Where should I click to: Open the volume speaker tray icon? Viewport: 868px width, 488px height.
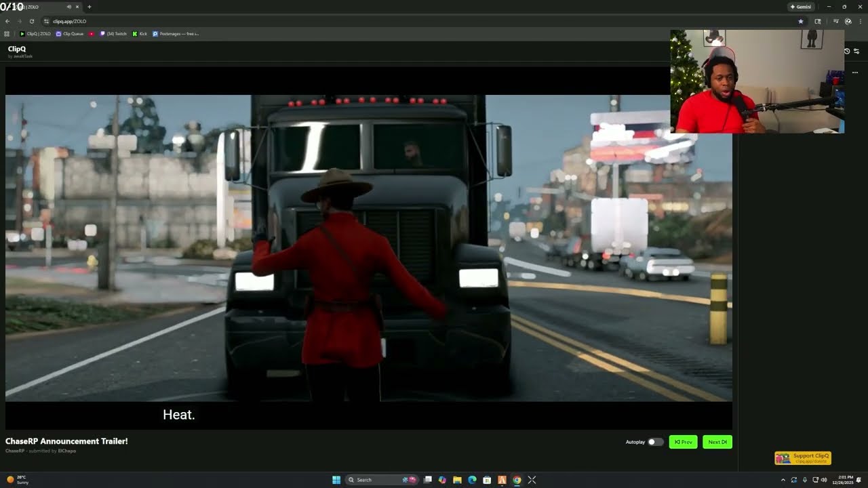click(x=824, y=480)
